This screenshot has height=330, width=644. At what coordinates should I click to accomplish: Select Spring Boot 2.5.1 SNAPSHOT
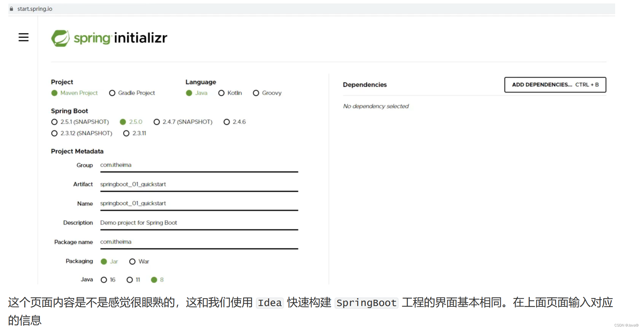(54, 122)
